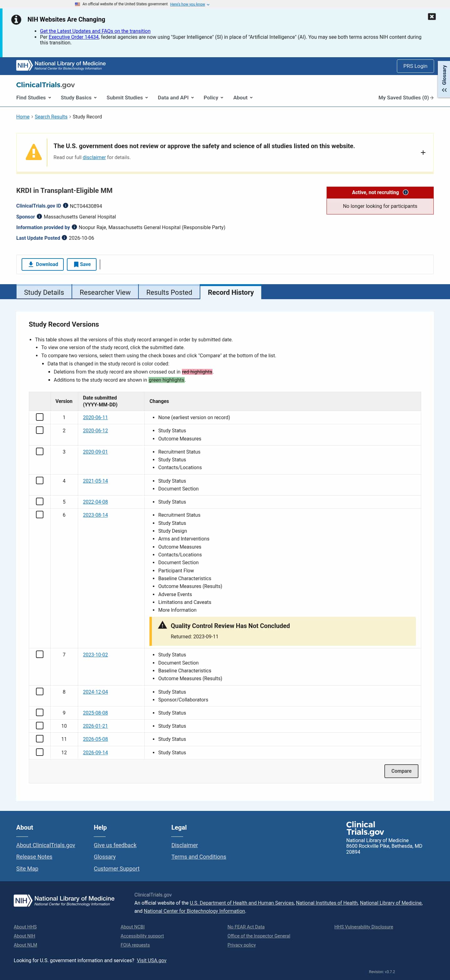
Task: Open the Submit Studies dropdown menu
Action: click(x=127, y=98)
